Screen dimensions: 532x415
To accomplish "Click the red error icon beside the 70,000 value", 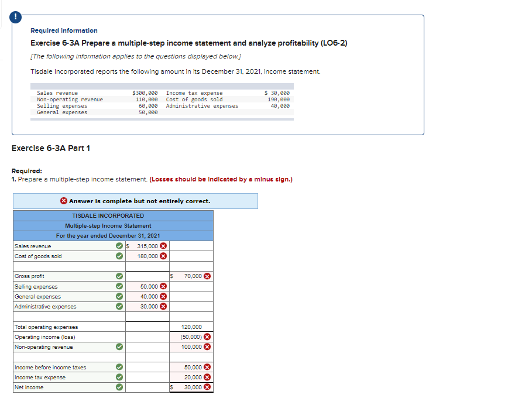I will coord(207,275).
